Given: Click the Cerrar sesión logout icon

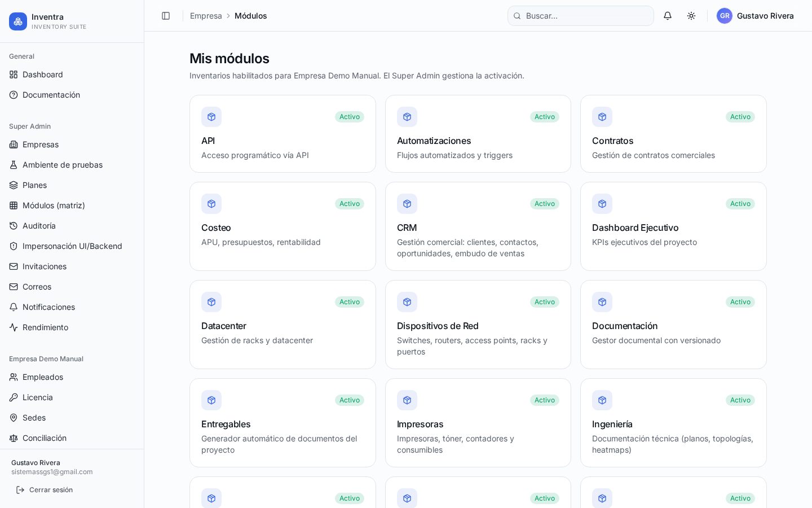Looking at the screenshot, I should pos(20,490).
